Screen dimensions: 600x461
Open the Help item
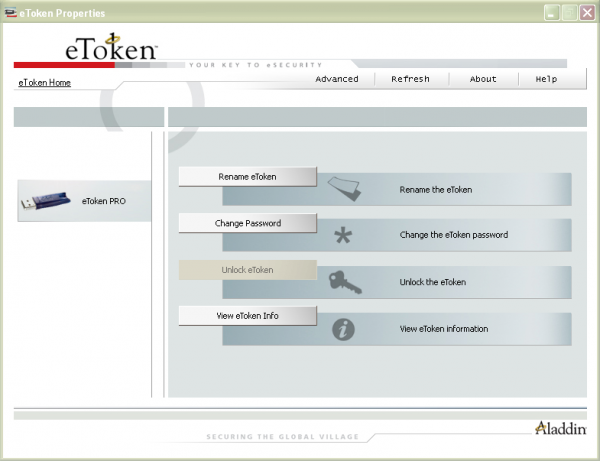tap(546, 79)
